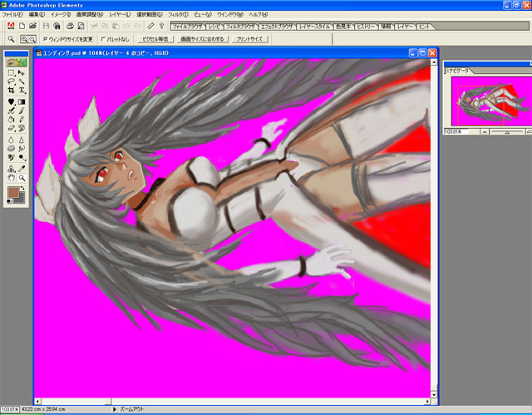This screenshot has height=415, width=532.
Task: Select the Clone Stamp tool
Action: pos(11,169)
